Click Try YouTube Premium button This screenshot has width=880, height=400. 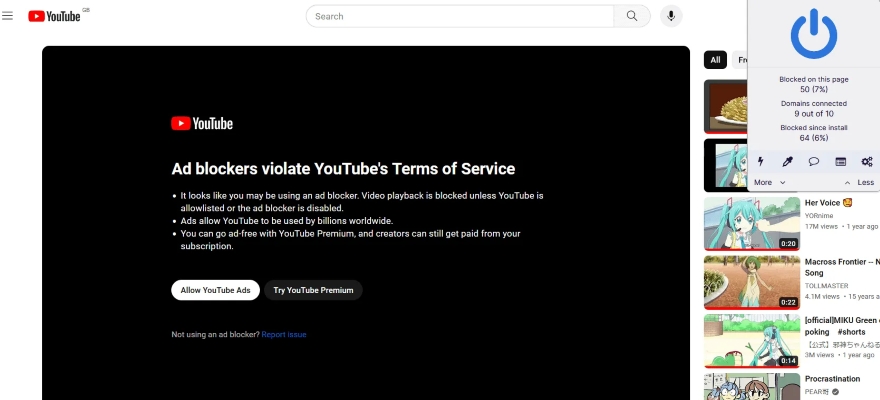[x=313, y=290]
